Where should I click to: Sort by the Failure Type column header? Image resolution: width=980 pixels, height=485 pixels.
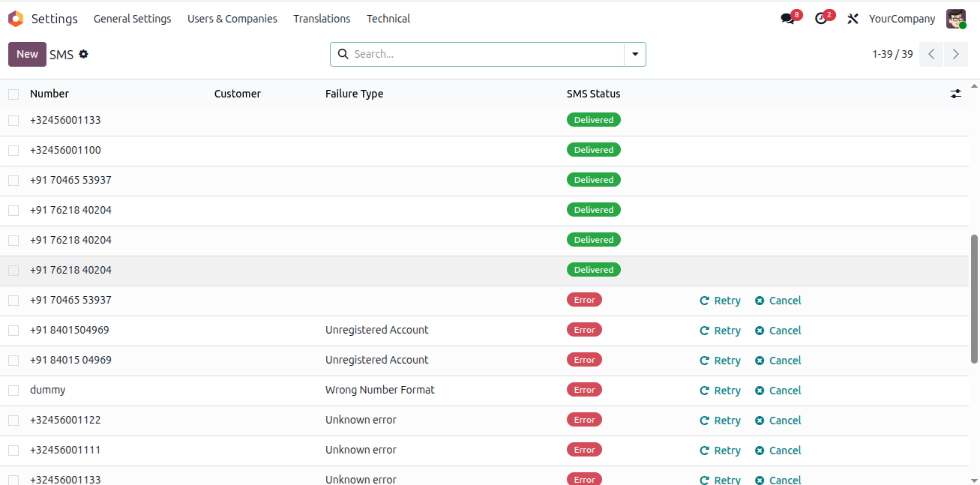[x=354, y=94]
